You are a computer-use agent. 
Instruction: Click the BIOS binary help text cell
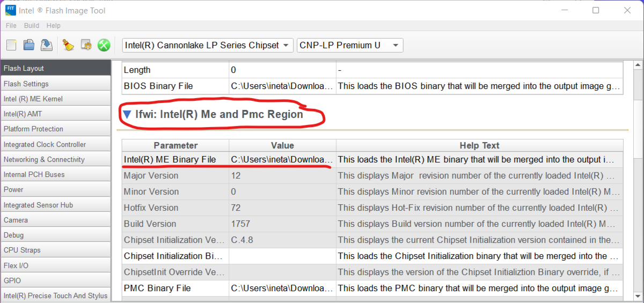coord(479,86)
